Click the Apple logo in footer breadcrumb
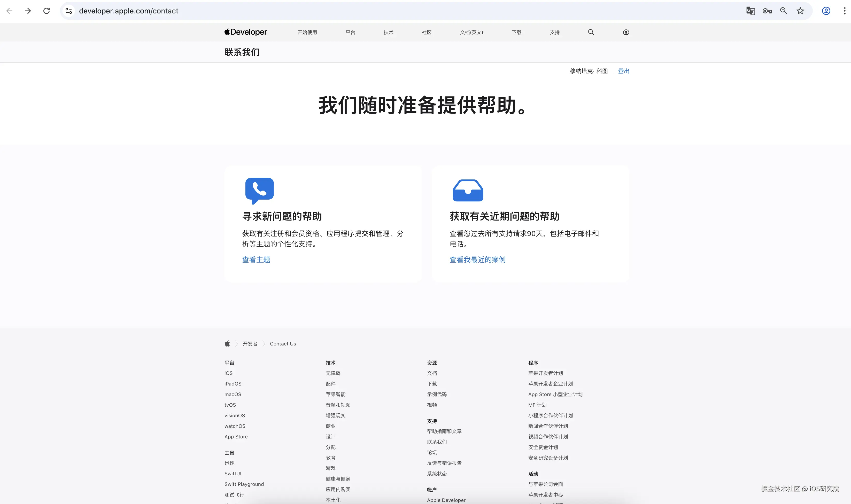 click(227, 344)
